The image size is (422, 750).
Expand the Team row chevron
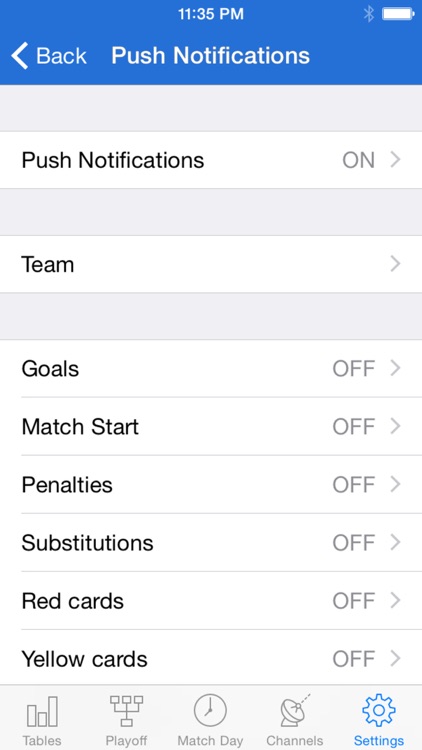395,264
